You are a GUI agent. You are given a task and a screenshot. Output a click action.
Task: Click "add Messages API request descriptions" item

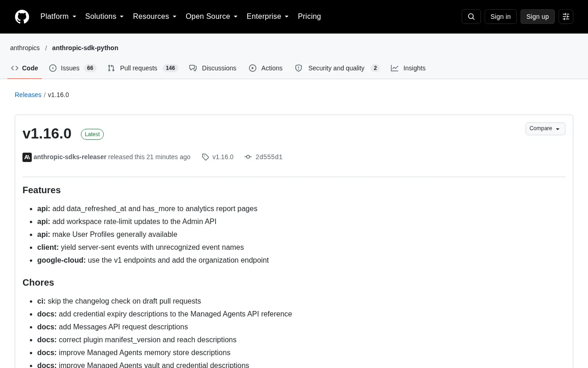pyautogui.click(x=113, y=327)
